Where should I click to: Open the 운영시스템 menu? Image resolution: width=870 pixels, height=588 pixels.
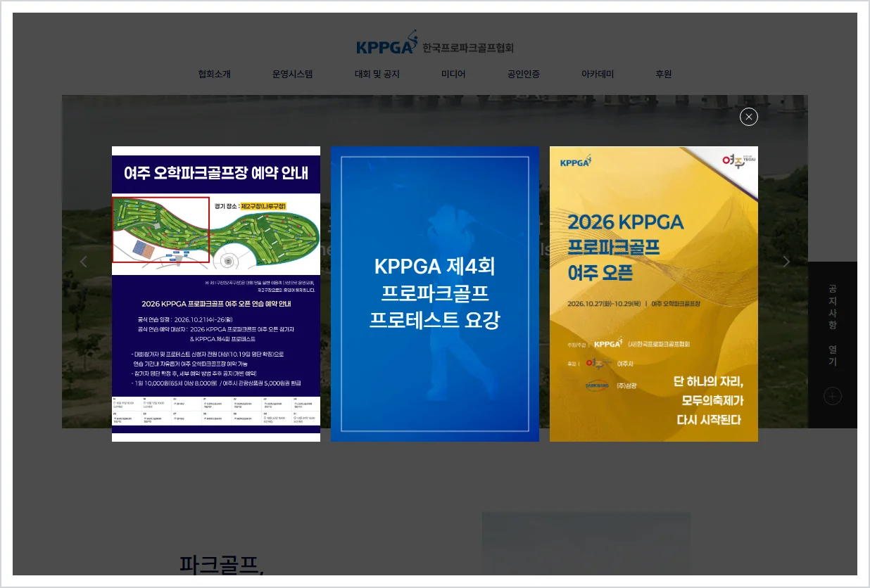293,74
